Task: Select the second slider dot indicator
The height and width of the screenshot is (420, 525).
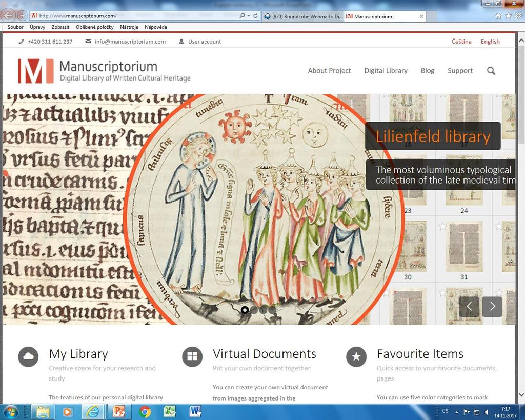Action: point(254,310)
